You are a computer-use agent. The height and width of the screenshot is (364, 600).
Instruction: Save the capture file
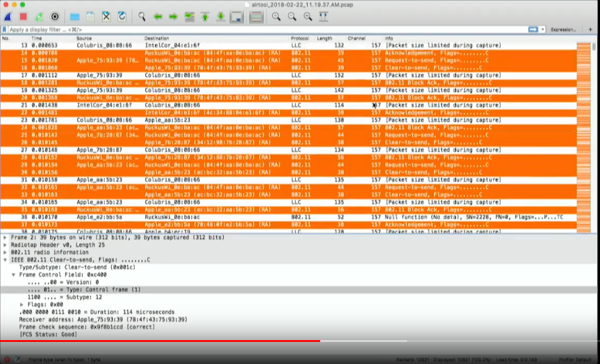90,17
